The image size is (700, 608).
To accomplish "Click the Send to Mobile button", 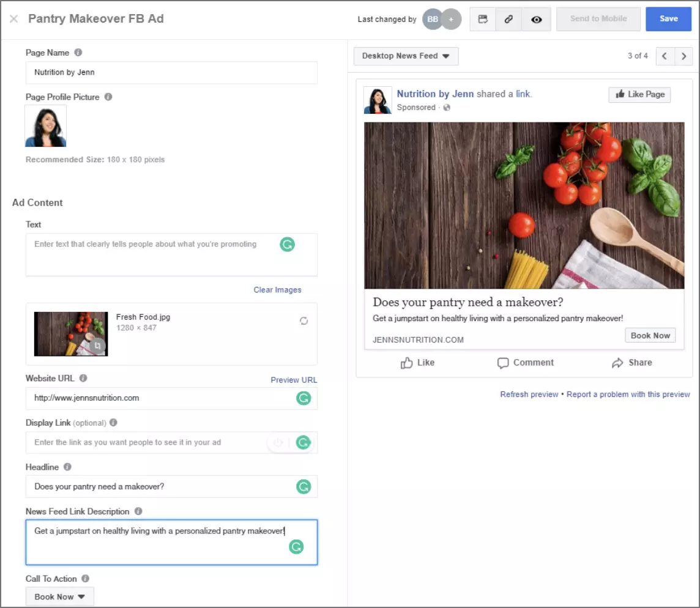I will [598, 19].
